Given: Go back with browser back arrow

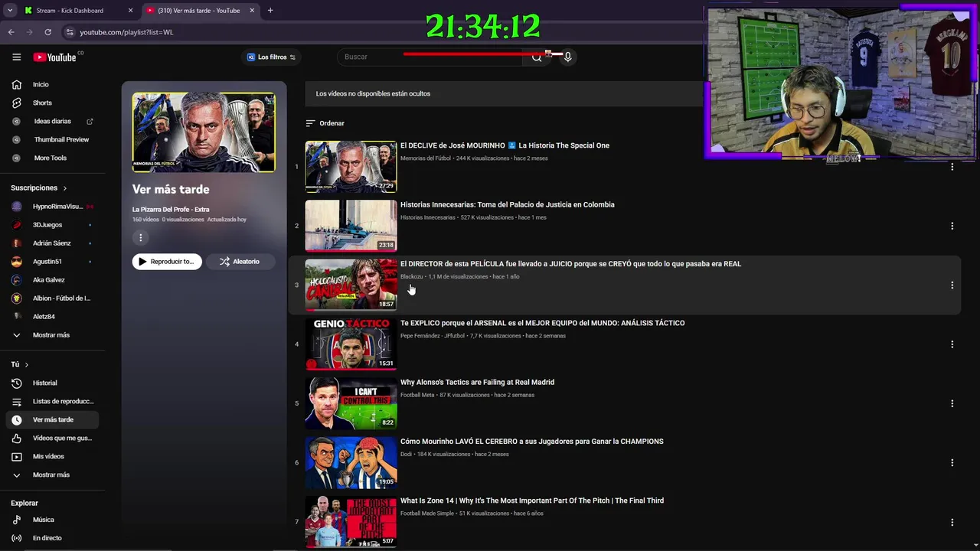Looking at the screenshot, I should coord(11,32).
